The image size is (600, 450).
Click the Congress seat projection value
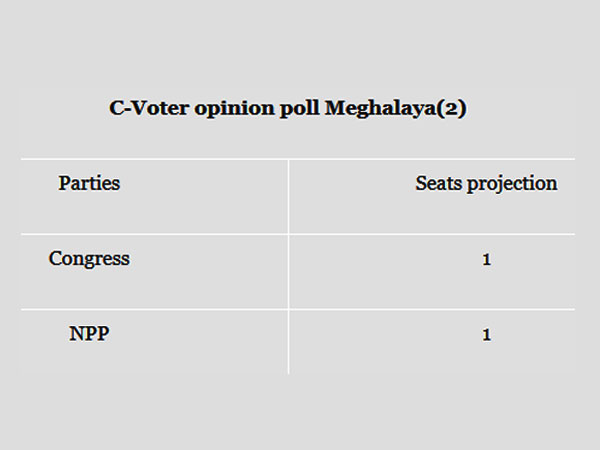486,260
